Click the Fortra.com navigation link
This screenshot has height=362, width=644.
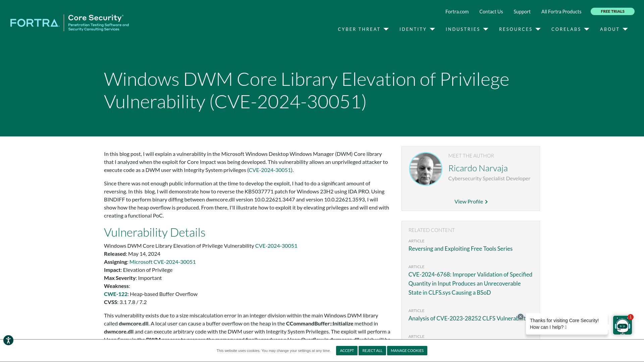pyautogui.click(x=457, y=11)
